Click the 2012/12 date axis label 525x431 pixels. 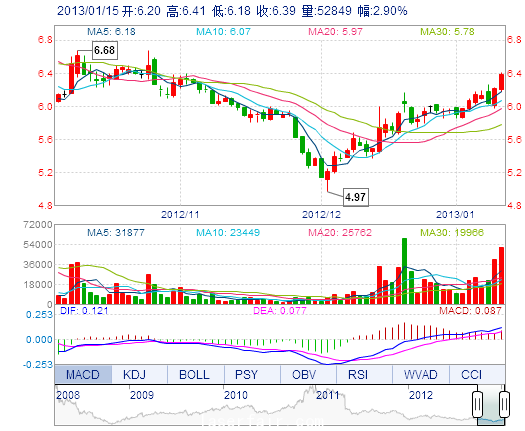pos(321,214)
